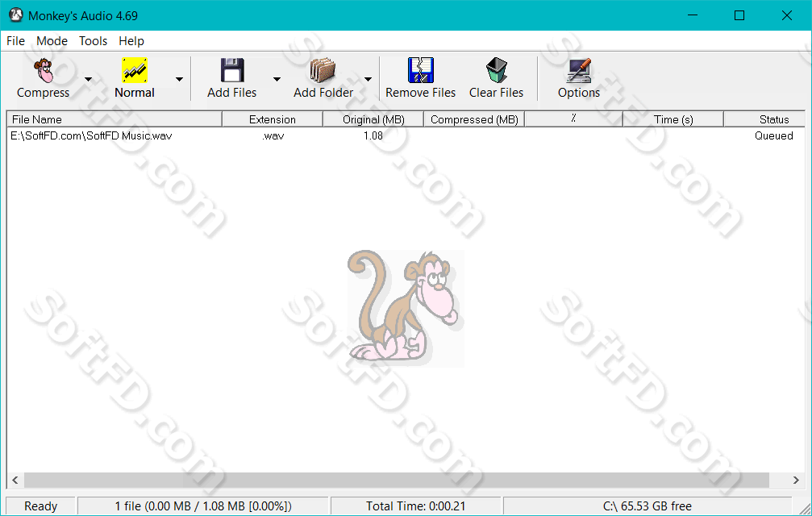Expand the Add Folder dropdown arrow

[x=368, y=79]
